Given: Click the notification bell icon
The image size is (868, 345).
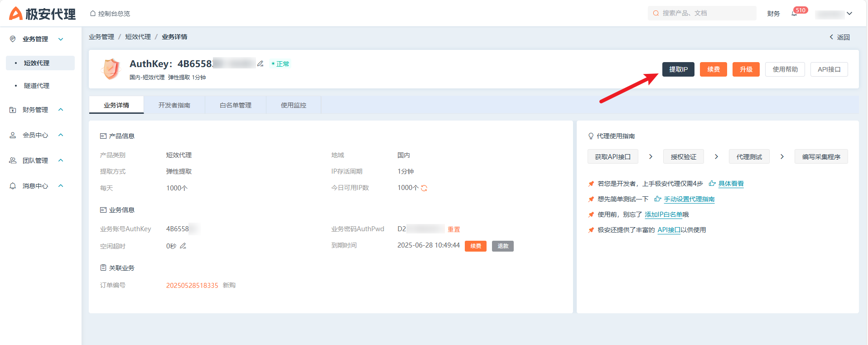Looking at the screenshot, I should [794, 14].
